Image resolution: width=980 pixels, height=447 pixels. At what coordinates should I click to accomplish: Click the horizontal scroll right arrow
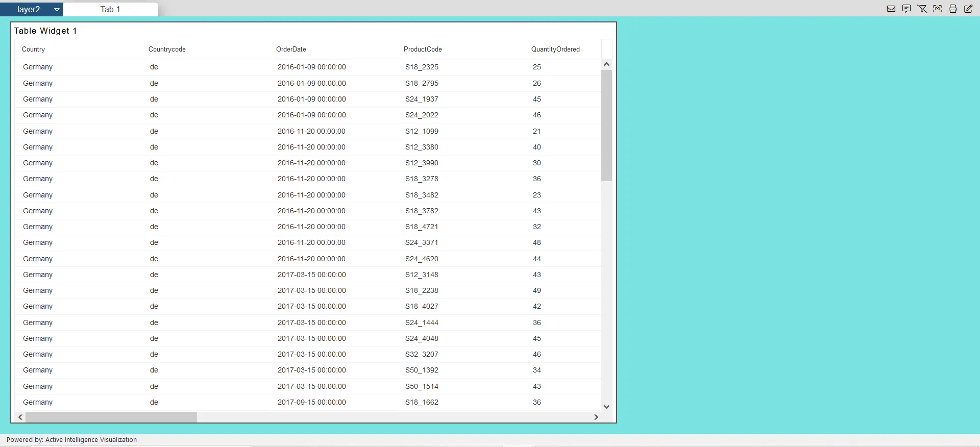pos(596,417)
